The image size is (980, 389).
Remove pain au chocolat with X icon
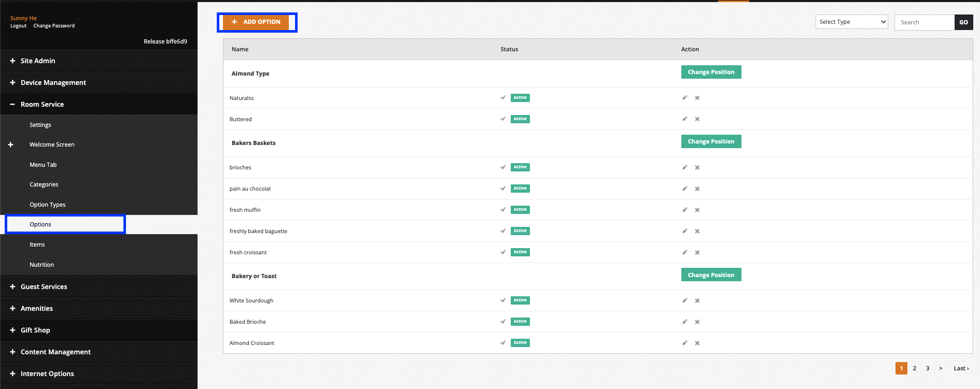697,189
